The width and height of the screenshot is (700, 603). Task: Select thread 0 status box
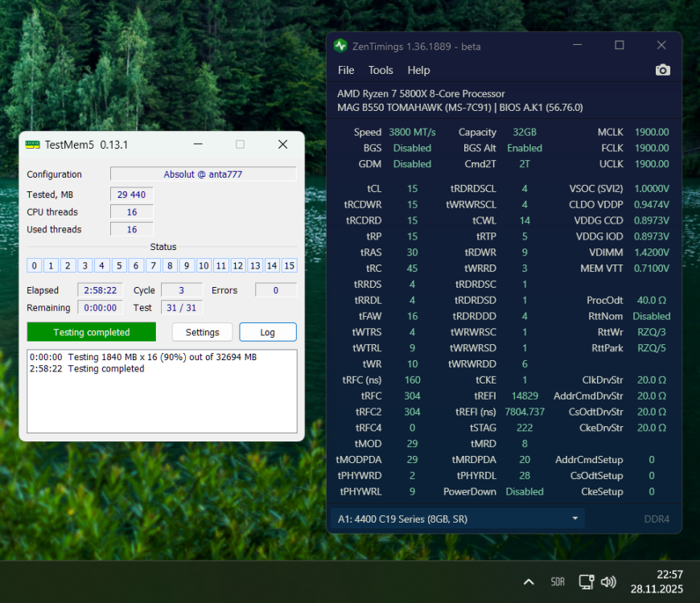click(x=35, y=265)
